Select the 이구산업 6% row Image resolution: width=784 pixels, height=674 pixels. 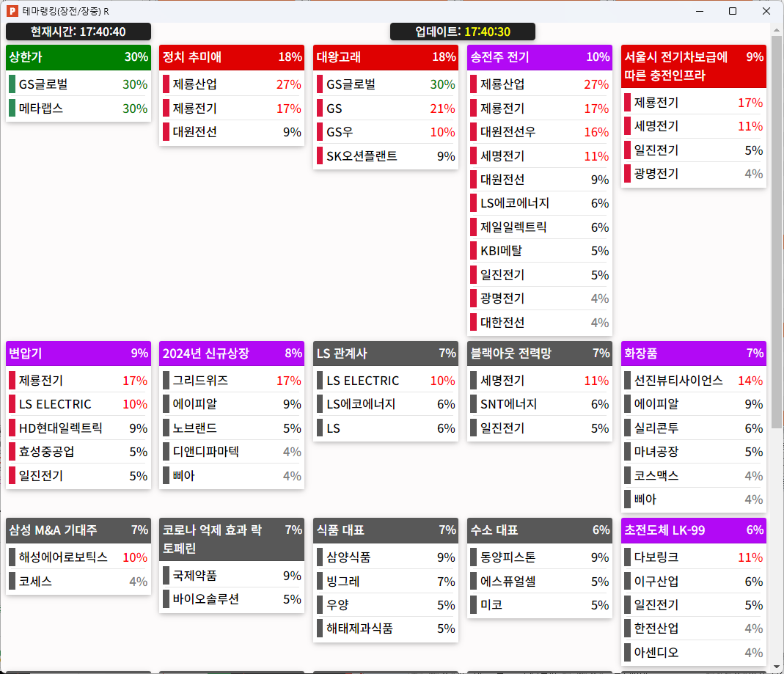click(x=694, y=582)
